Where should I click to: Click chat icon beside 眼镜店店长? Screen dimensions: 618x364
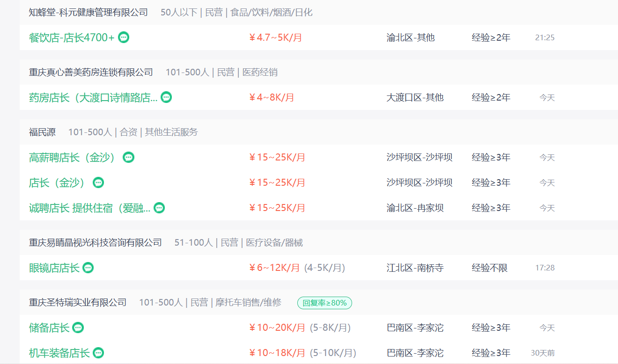(x=88, y=268)
